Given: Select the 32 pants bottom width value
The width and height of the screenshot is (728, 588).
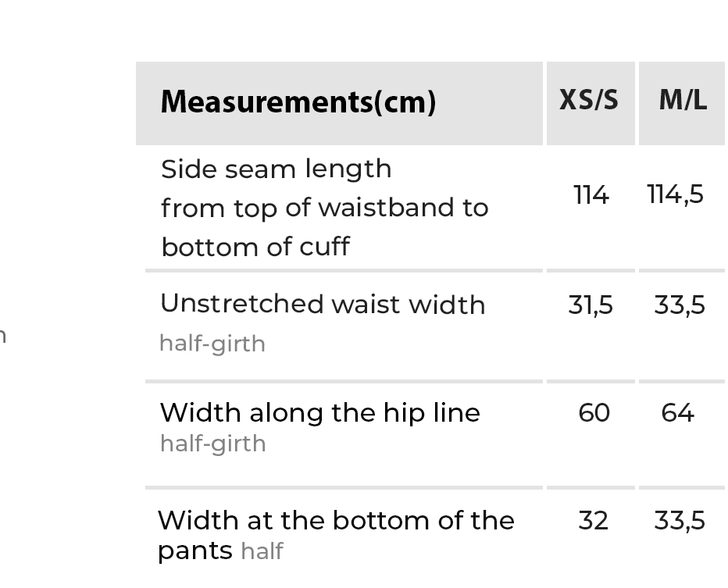Looking at the screenshot, I should pyautogui.click(x=593, y=520).
